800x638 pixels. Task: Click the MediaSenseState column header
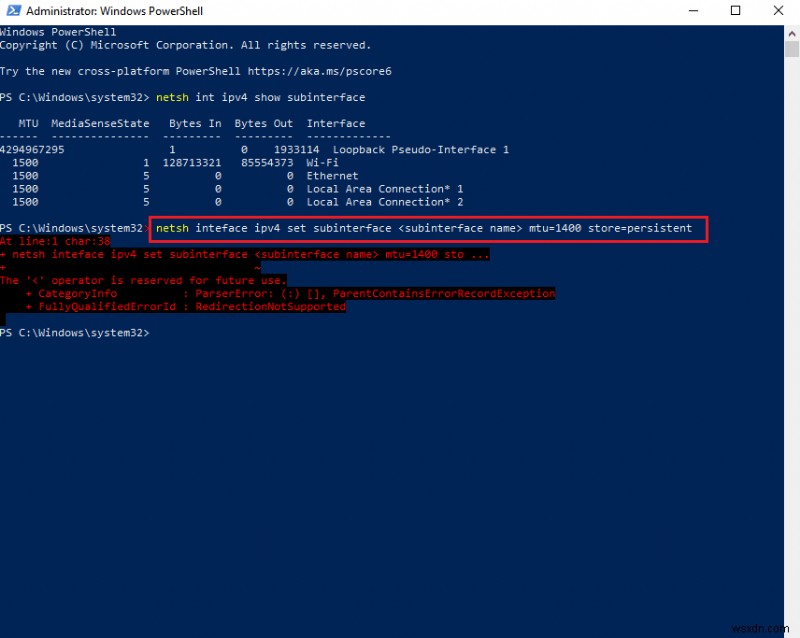[x=100, y=124]
